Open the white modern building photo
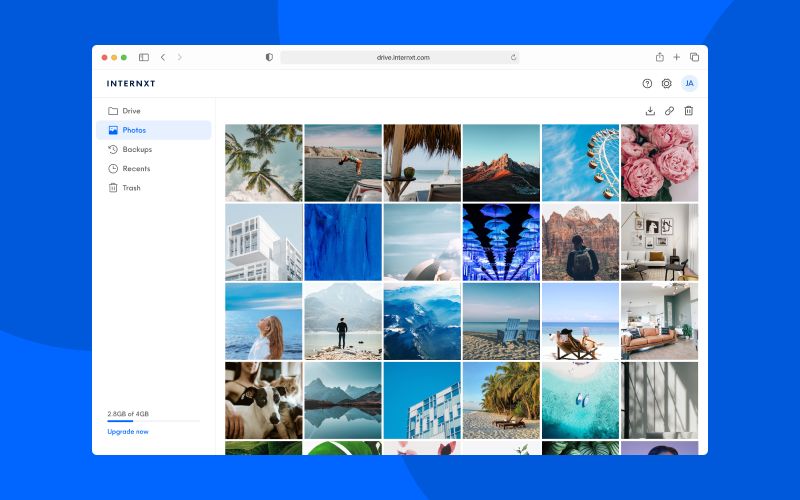800x500 pixels. 264,242
